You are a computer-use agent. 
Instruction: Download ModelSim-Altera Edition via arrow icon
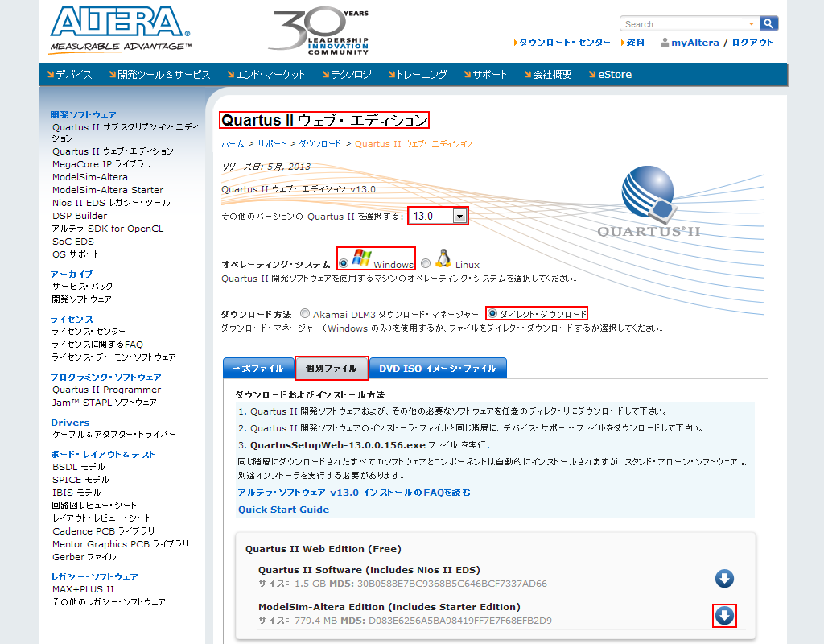(724, 616)
